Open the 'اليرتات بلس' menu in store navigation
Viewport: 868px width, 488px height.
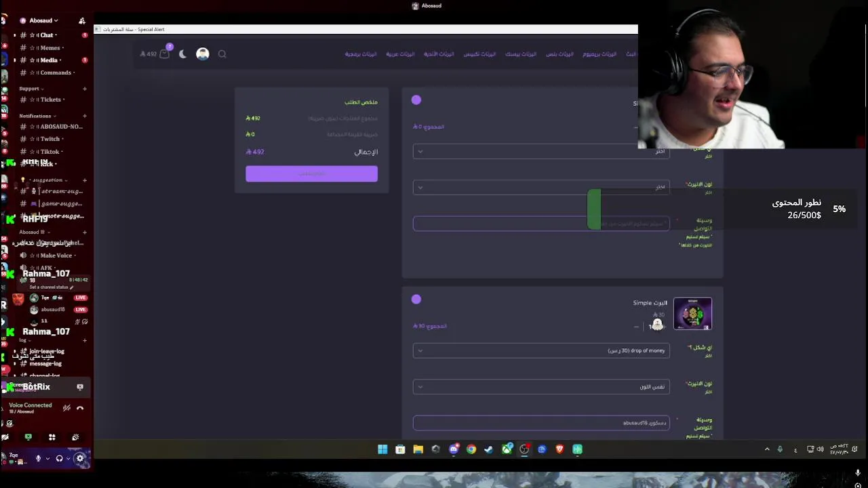click(559, 54)
